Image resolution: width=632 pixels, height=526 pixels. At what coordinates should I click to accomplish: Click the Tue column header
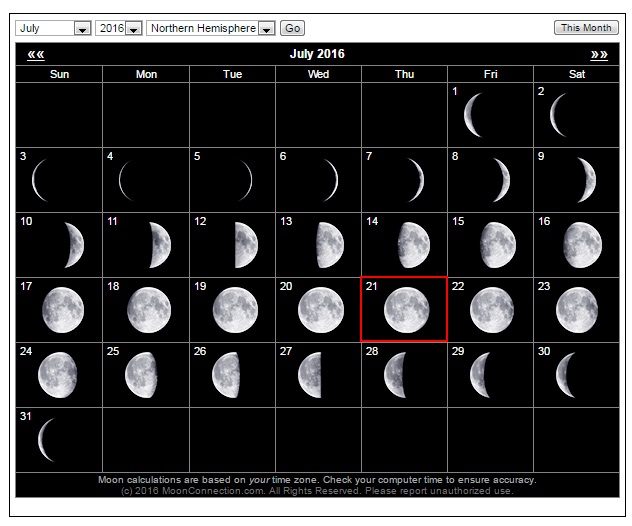[x=232, y=74]
